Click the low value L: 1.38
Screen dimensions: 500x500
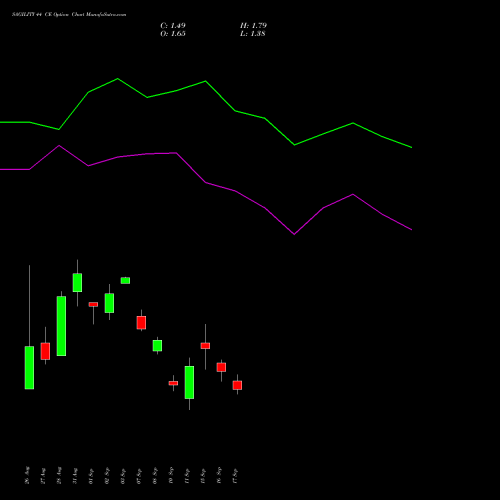(x=253, y=34)
